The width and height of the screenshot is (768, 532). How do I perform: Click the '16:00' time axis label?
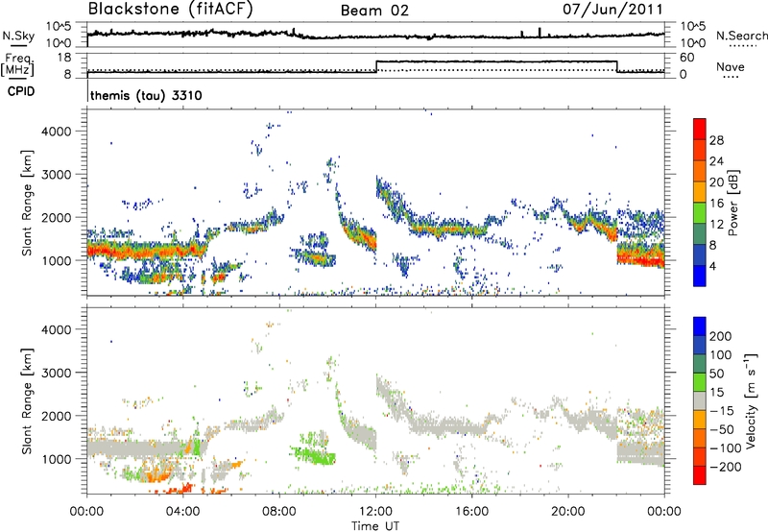tap(471, 512)
